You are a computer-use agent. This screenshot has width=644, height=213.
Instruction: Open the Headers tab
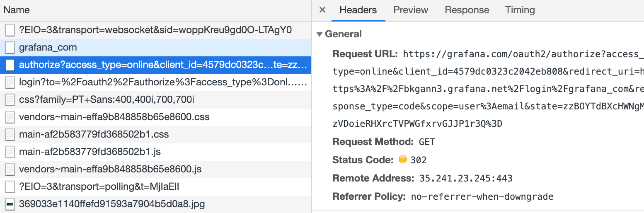[x=358, y=10]
